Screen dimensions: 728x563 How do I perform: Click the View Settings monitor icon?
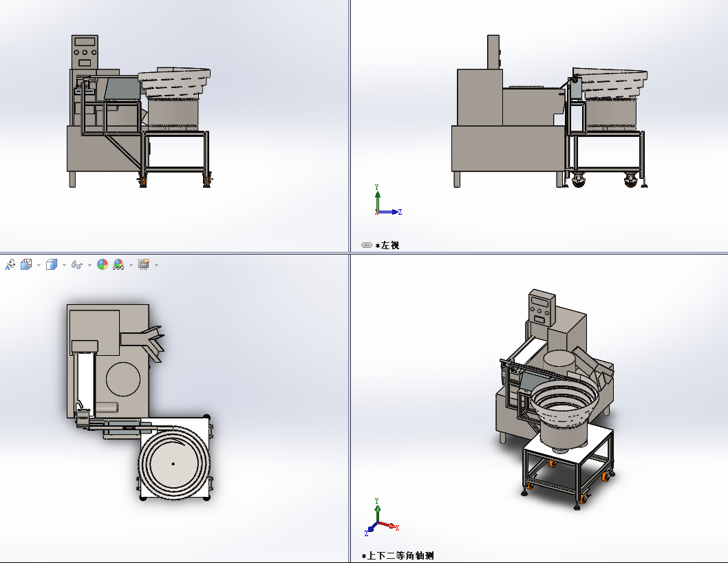click(144, 265)
